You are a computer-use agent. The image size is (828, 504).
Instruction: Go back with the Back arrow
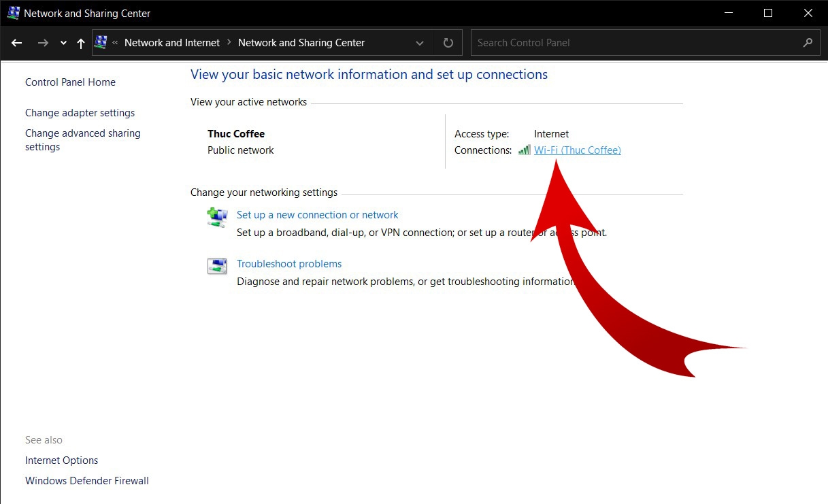17,43
